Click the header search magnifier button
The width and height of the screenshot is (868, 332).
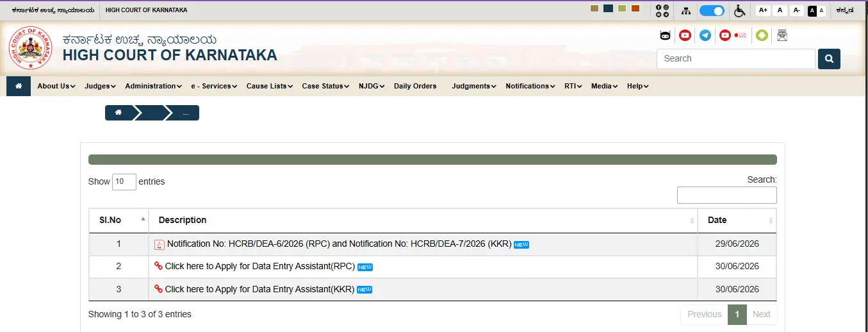(829, 59)
